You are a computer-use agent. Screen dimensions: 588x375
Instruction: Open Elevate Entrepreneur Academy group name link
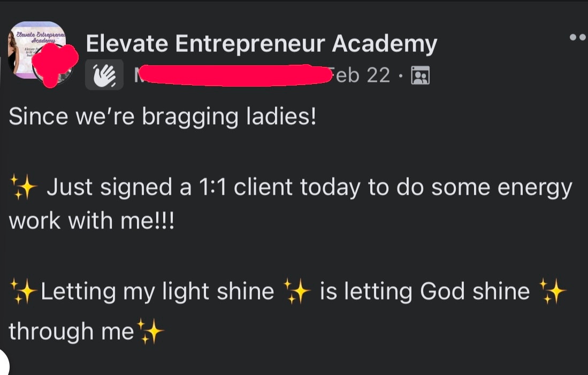(x=261, y=44)
